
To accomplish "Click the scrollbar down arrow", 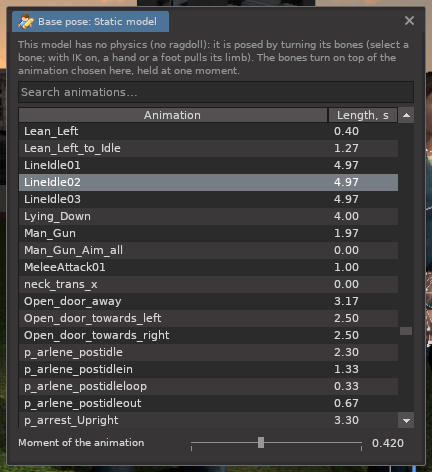I will (406, 420).
